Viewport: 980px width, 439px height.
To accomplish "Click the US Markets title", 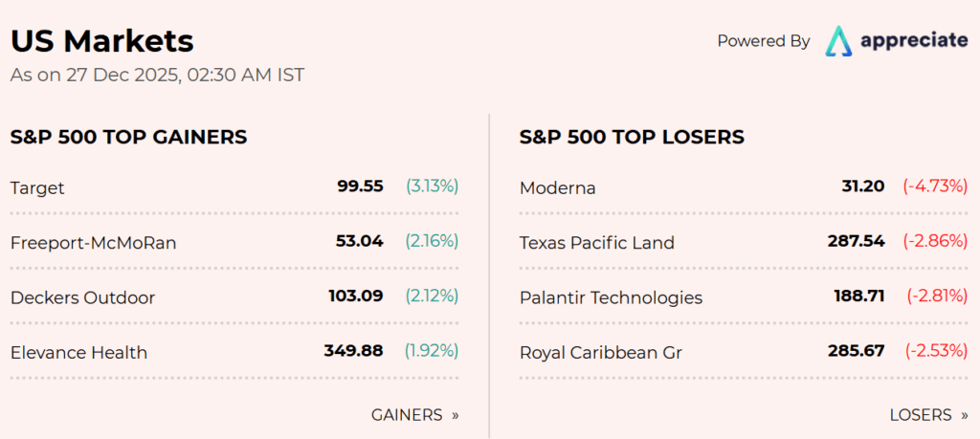I will click(x=101, y=41).
